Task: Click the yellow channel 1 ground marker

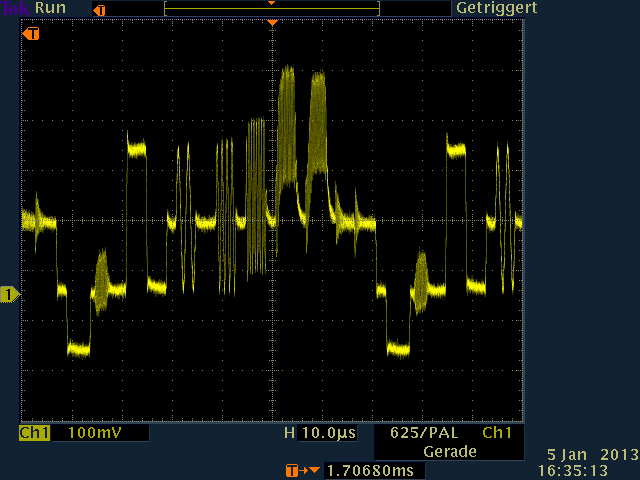Action: 10,294
